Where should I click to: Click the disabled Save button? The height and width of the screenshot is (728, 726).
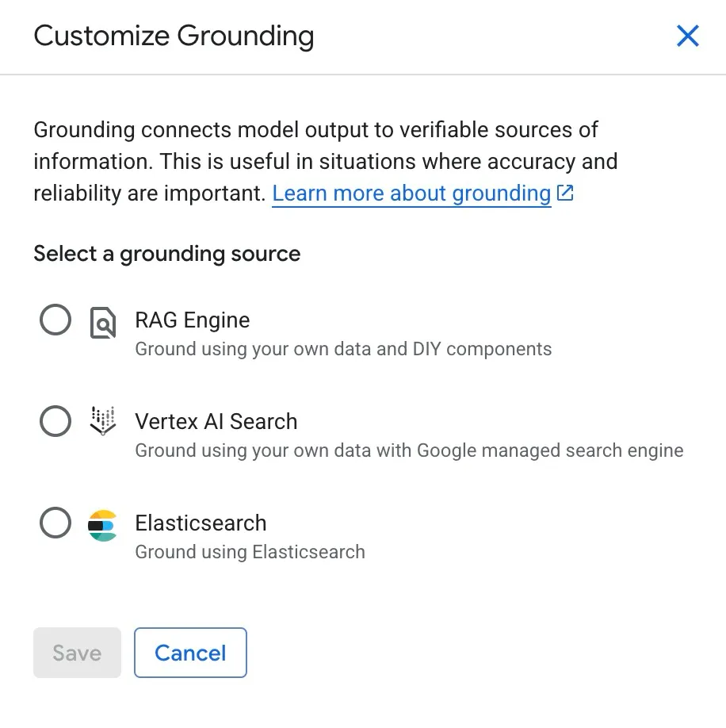76,653
